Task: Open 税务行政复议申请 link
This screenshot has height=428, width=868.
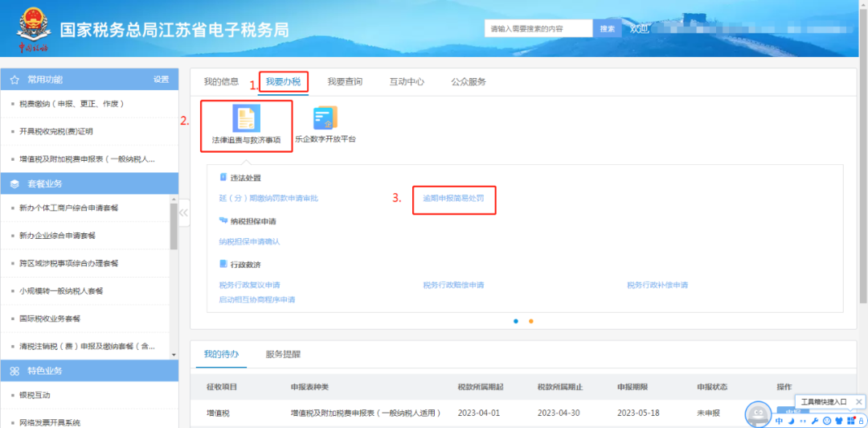Action: (x=250, y=285)
